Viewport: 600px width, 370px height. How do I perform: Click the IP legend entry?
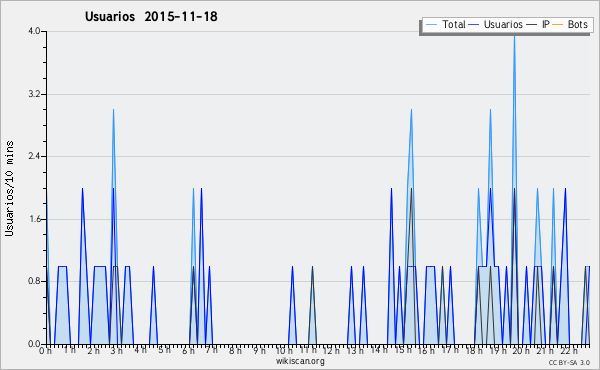tap(538, 24)
